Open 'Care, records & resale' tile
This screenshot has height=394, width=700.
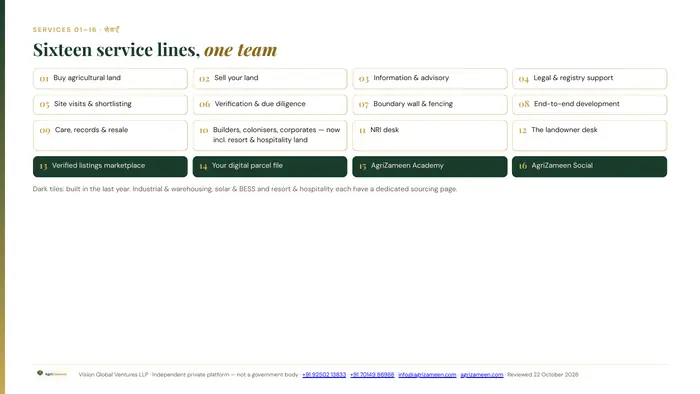tap(110, 135)
